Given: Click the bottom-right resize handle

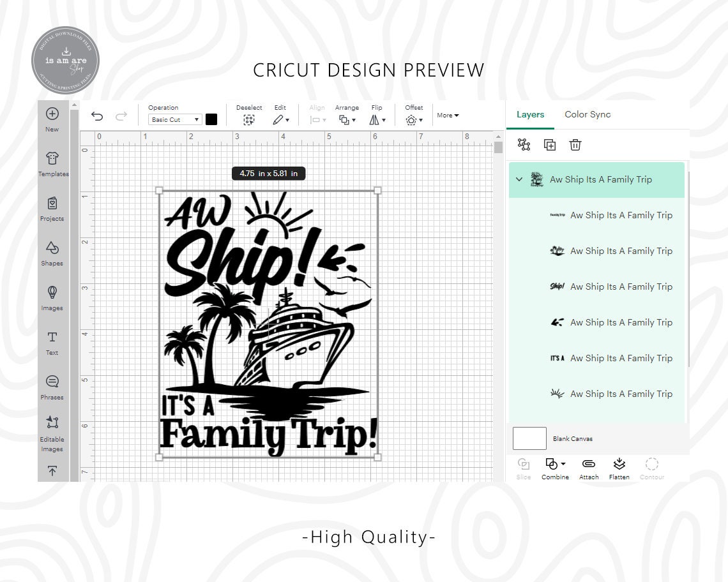Looking at the screenshot, I should click(377, 457).
